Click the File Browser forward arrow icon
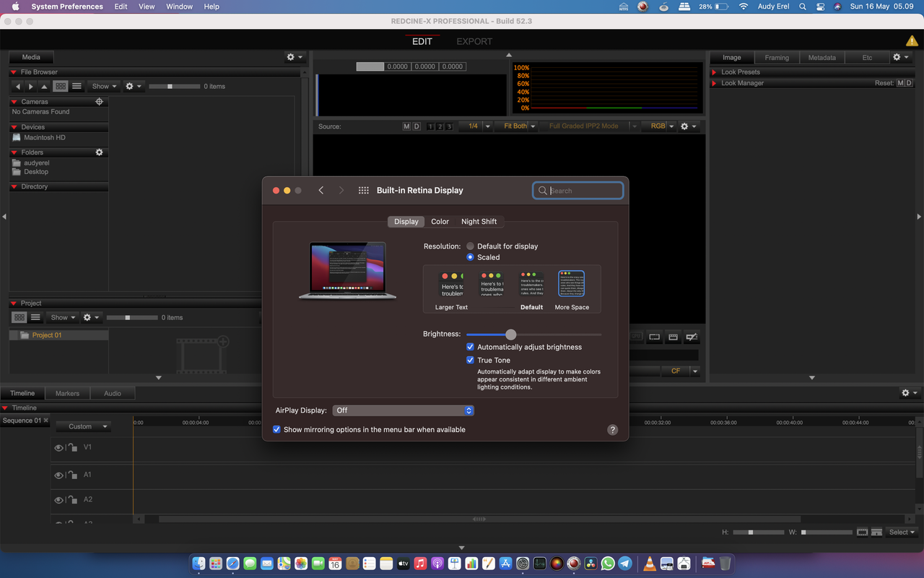The image size is (924, 578). (x=31, y=87)
